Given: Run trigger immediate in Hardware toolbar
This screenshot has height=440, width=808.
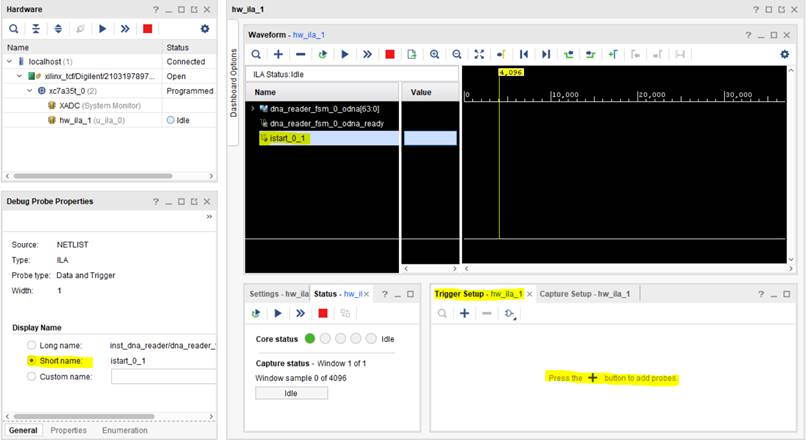Looking at the screenshot, I should [x=125, y=29].
